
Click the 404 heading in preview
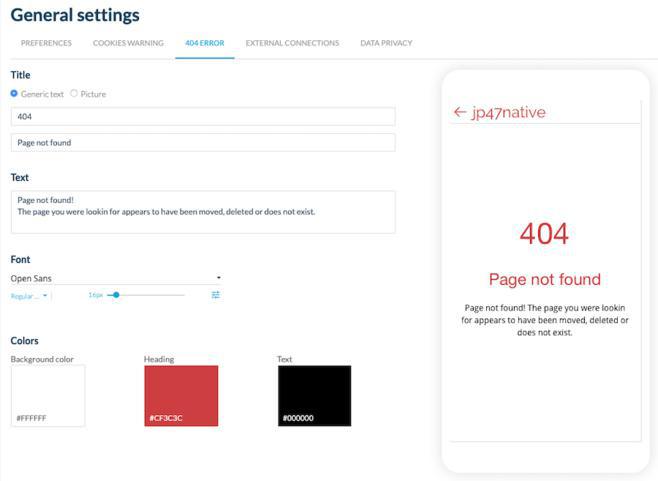[x=544, y=234]
